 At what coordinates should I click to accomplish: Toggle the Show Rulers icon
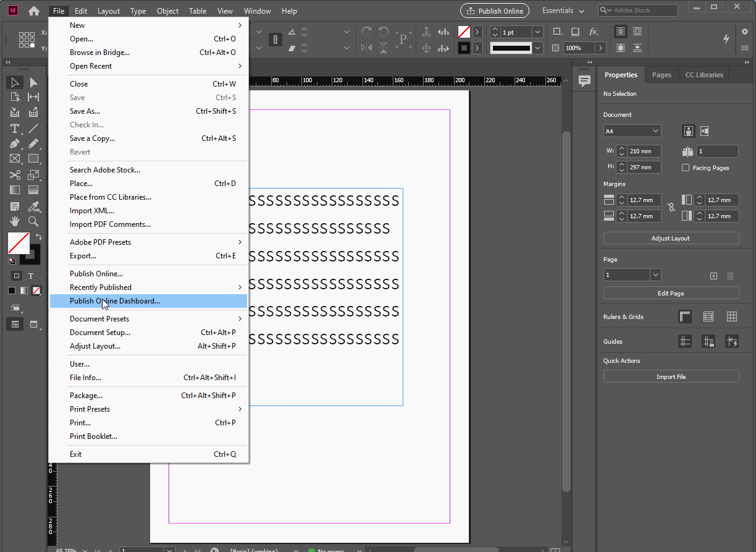[x=685, y=316]
